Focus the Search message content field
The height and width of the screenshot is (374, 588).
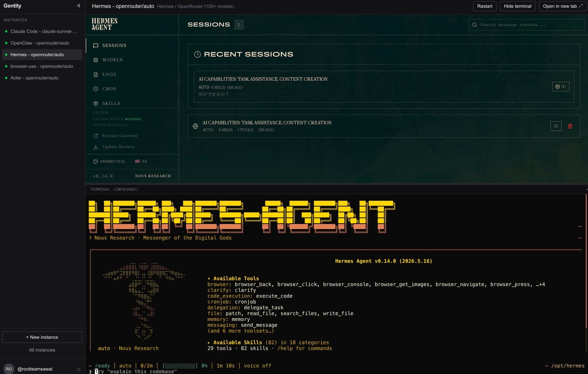[x=526, y=25]
